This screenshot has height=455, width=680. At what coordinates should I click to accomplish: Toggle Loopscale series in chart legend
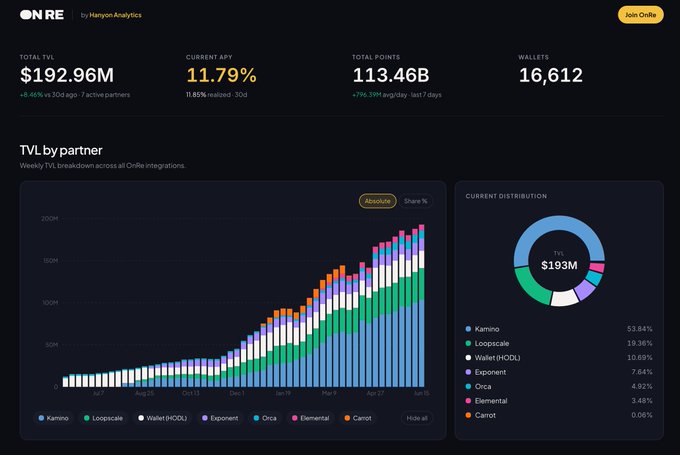tap(103, 418)
